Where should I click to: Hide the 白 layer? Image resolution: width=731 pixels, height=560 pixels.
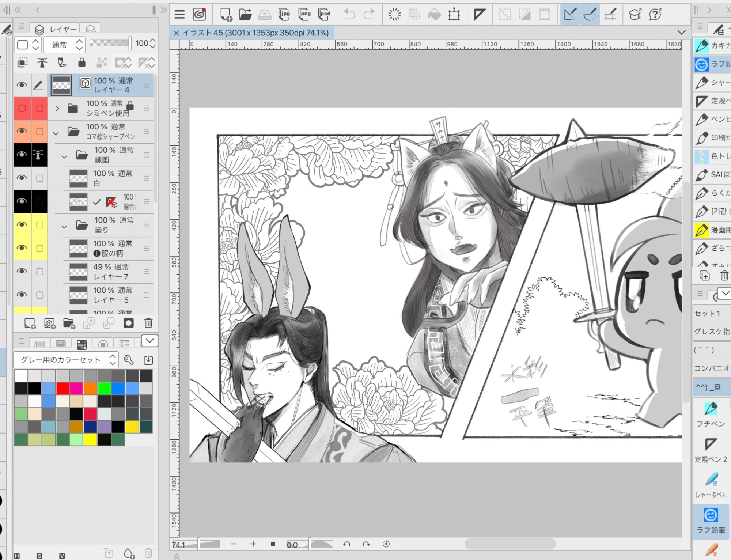(22, 178)
